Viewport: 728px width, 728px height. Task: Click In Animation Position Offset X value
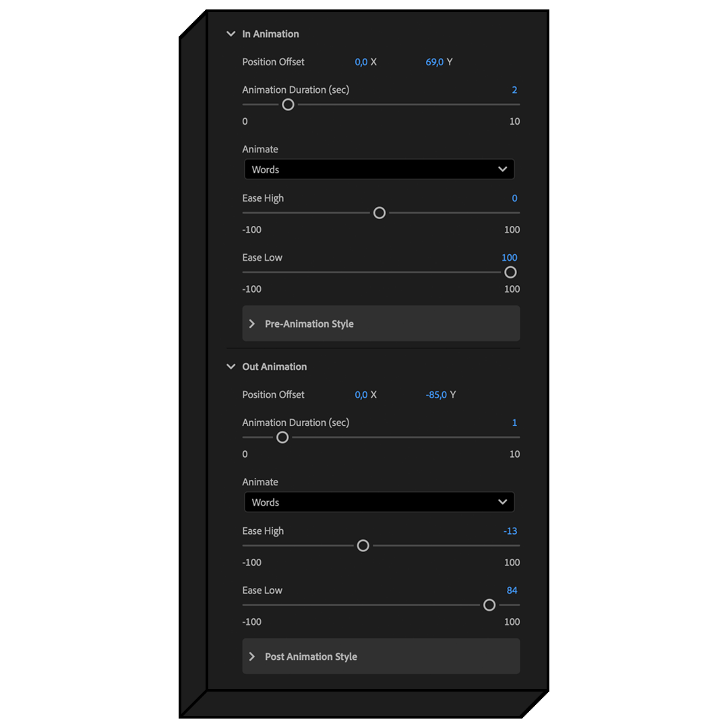[x=361, y=62]
